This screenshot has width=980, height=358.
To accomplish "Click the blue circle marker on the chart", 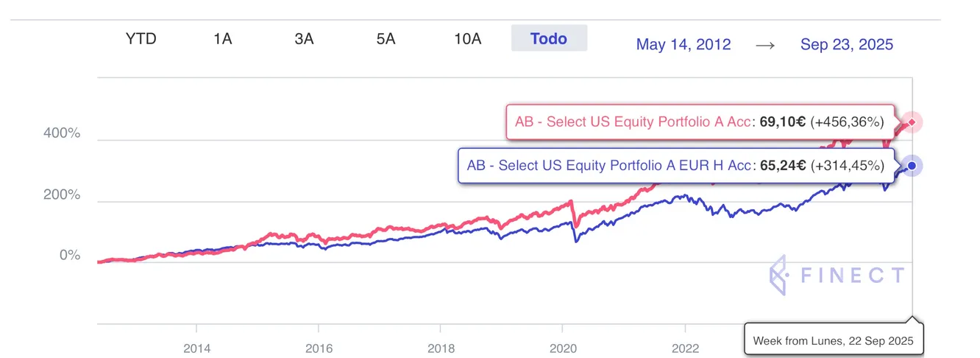I will pyautogui.click(x=912, y=166).
